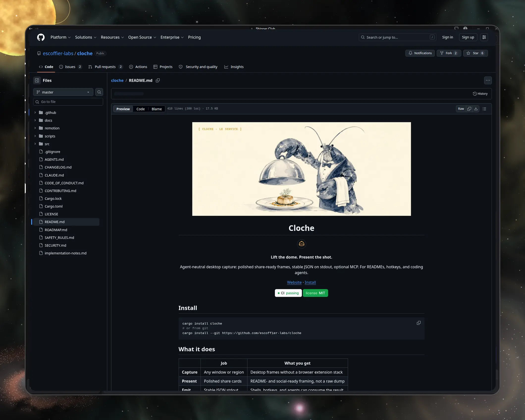Open implementation-notes.md in file tree
This screenshot has height=420, width=525.
66,253
